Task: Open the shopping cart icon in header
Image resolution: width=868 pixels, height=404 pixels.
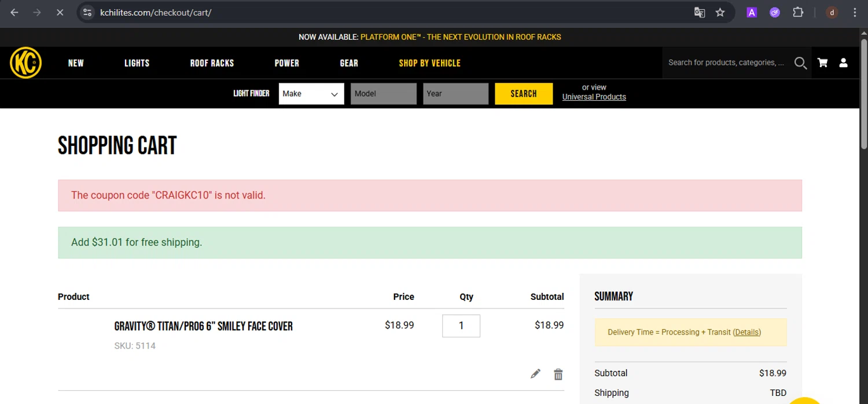Action: 822,63
